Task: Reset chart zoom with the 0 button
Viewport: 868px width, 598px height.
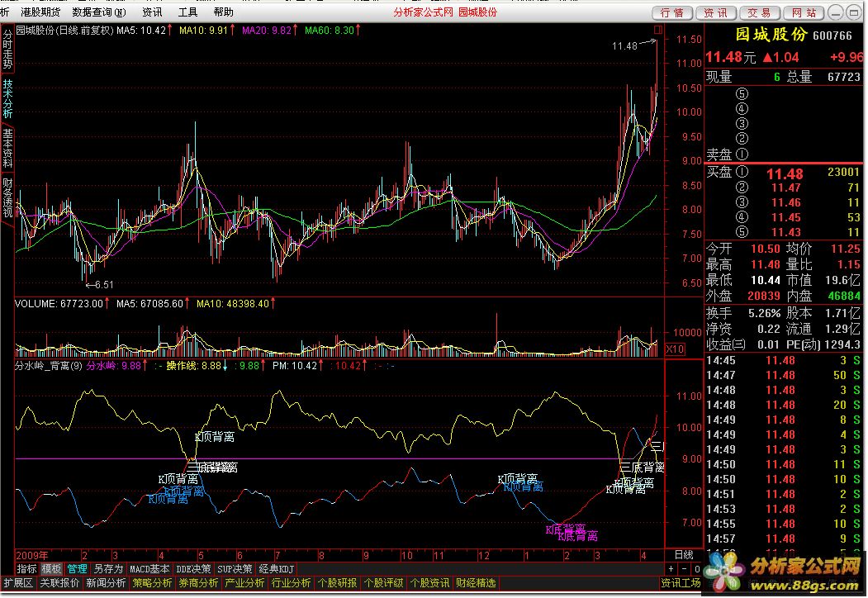Action: [697, 568]
